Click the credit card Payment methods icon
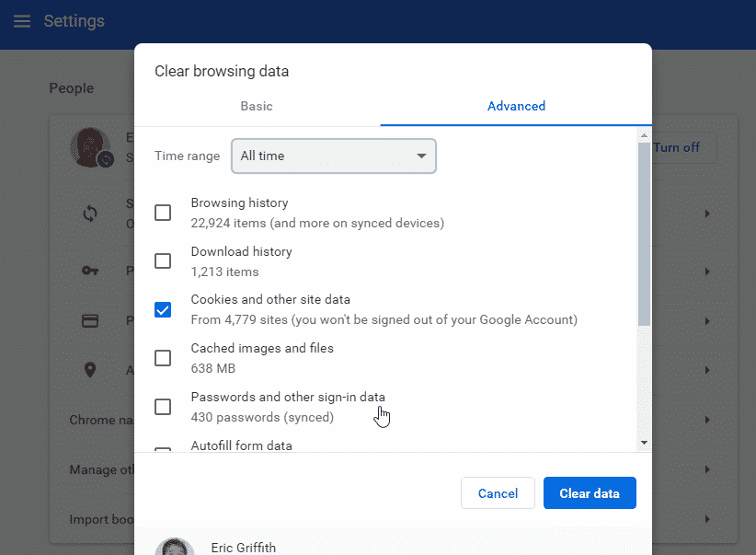756x555 pixels. click(x=90, y=320)
